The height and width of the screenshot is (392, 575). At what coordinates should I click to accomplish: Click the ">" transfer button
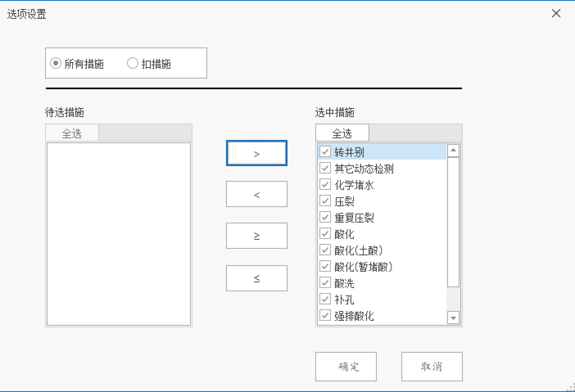pos(256,153)
